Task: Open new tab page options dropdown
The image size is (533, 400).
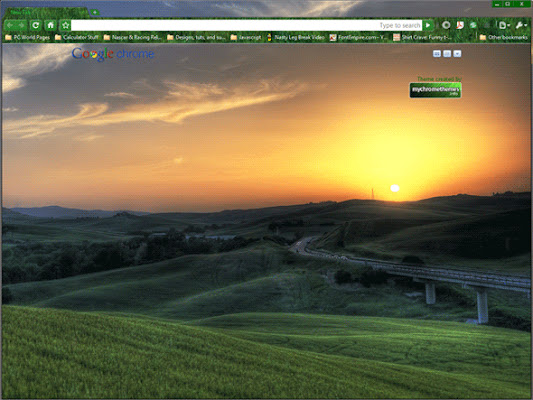Action: pos(457,54)
